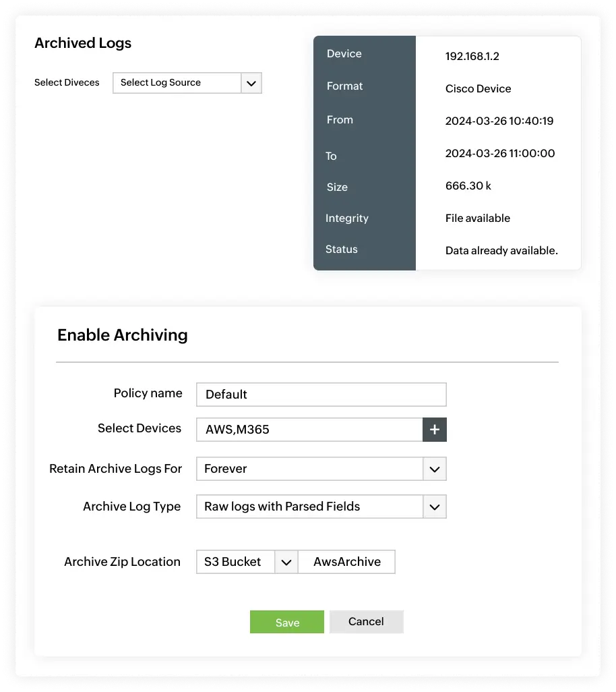
Task: Click the chevron on Archive Log Type
Action: [x=435, y=506]
